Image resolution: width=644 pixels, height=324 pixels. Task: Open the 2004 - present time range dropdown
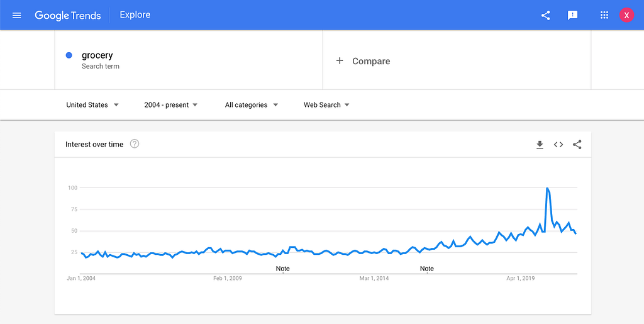pyautogui.click(x=171, y=104)
